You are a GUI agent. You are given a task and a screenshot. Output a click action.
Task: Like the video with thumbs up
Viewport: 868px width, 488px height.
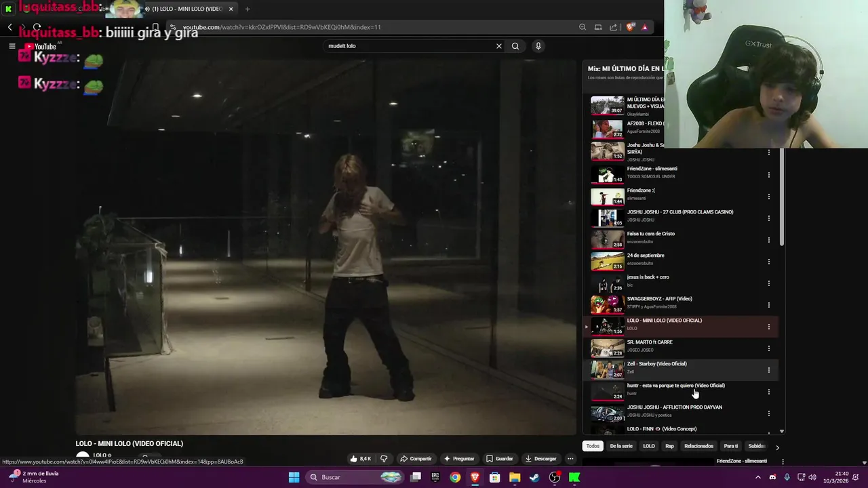pyautogui.click(x=360, y=459)
